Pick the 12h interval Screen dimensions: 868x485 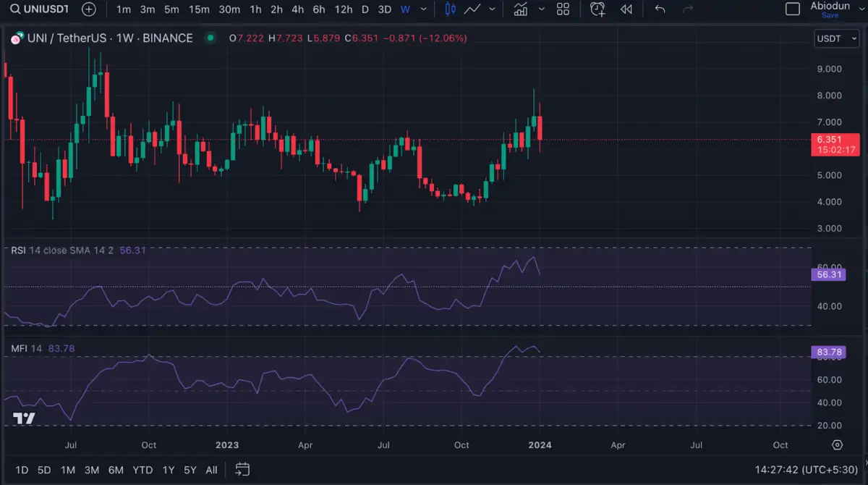[x=344, y=9]
